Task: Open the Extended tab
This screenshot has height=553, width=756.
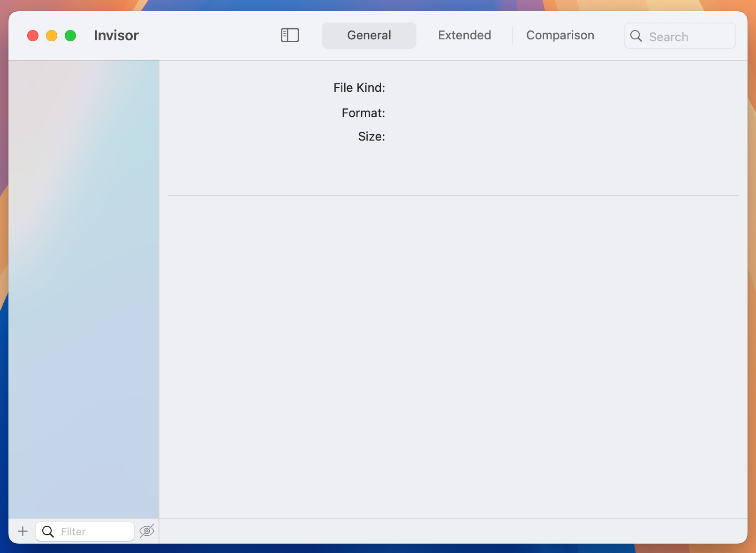Action: point(464,36)
